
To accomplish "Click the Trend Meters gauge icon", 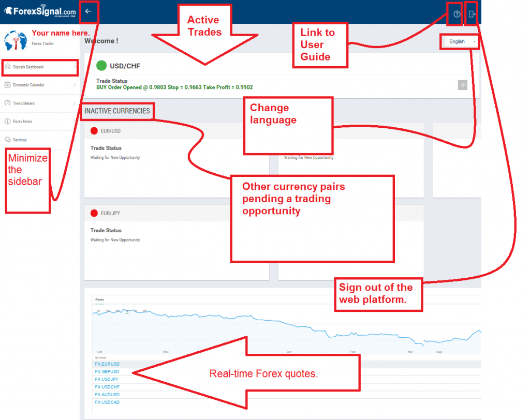I will 7,104.
